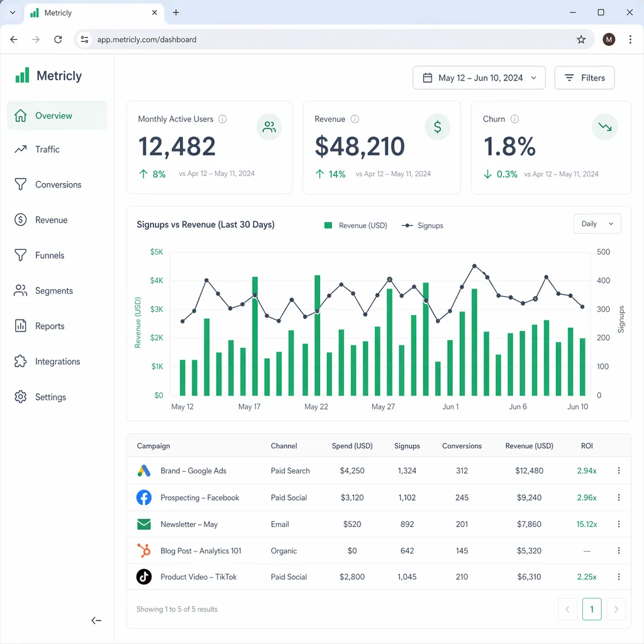Open the May 12 – Jun 10 date range picker
The image size is (644, 644).
(x=479, y=77)
